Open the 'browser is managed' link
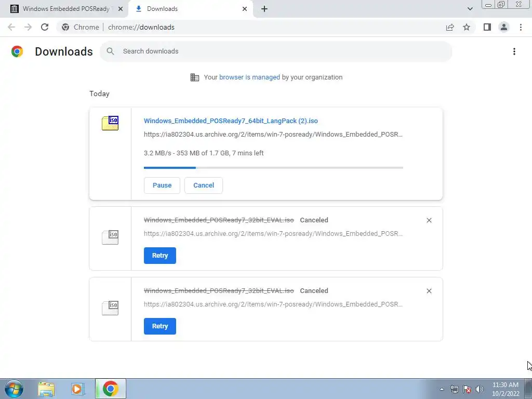Viewport: 532px width, 399px height. coord(249,77)
